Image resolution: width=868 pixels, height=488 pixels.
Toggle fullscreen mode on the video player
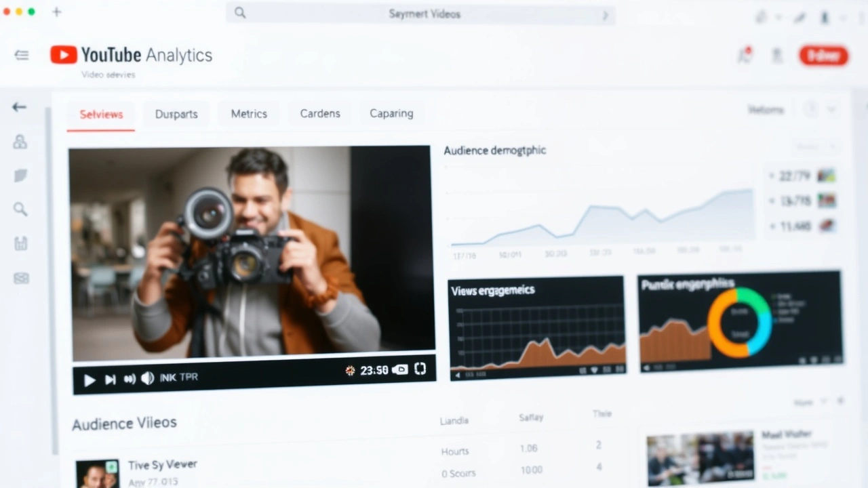[x=420, y=369]
